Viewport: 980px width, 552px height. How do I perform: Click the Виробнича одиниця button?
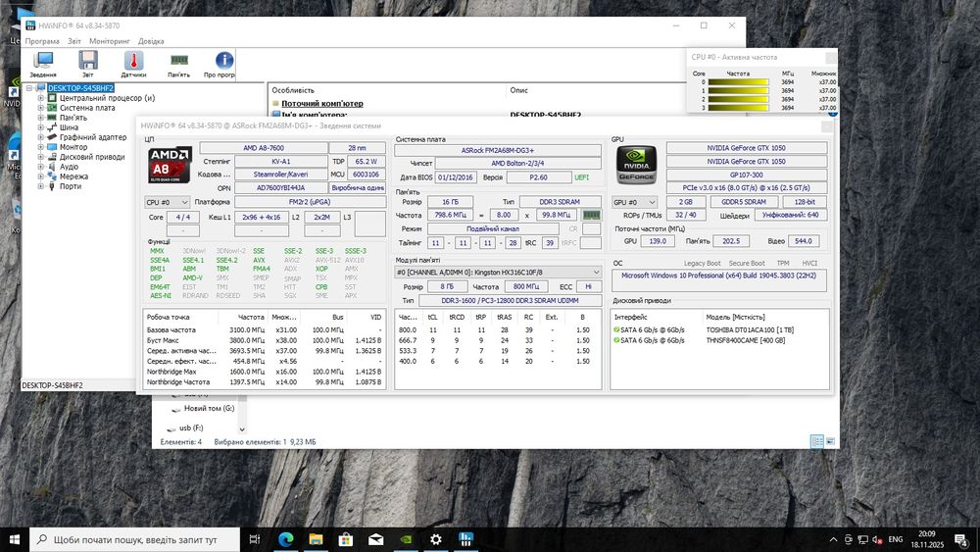(x=358, y=187)
